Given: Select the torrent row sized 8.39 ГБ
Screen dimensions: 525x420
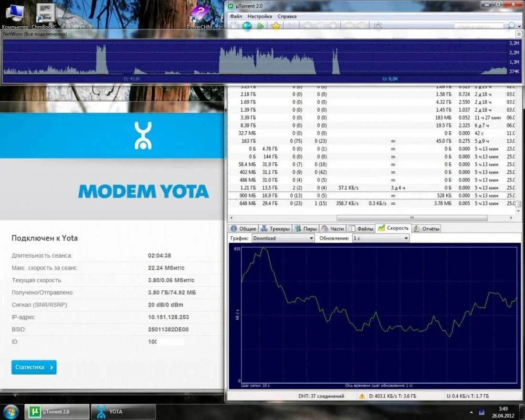Looking at the screenshot, I should tap(372, 125).
